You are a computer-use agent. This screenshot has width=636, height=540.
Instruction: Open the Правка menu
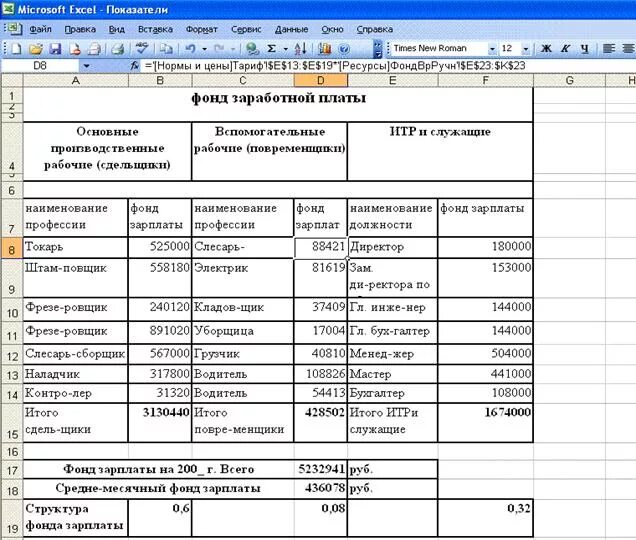[x=80, y=29]
